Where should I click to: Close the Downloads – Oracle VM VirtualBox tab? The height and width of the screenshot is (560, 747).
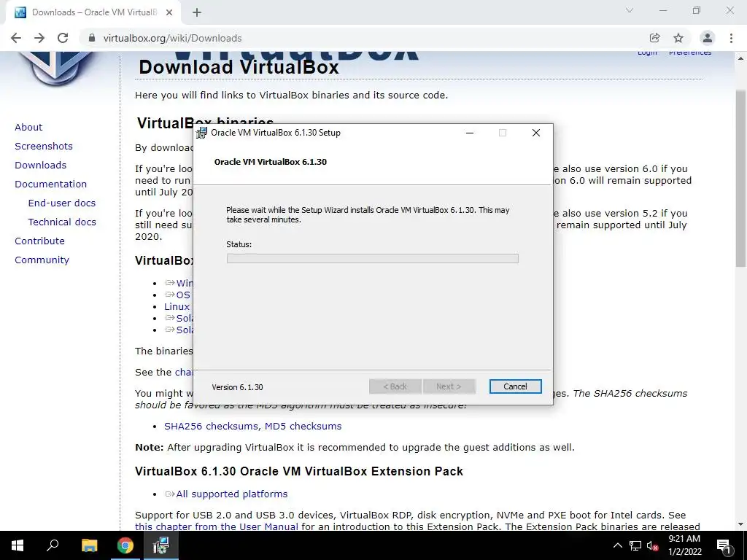tap(169, 12)
